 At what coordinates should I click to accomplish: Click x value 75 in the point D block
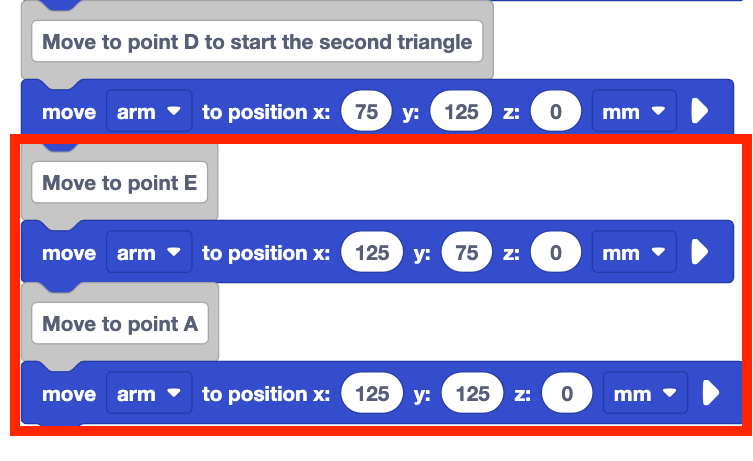point(366,112)
